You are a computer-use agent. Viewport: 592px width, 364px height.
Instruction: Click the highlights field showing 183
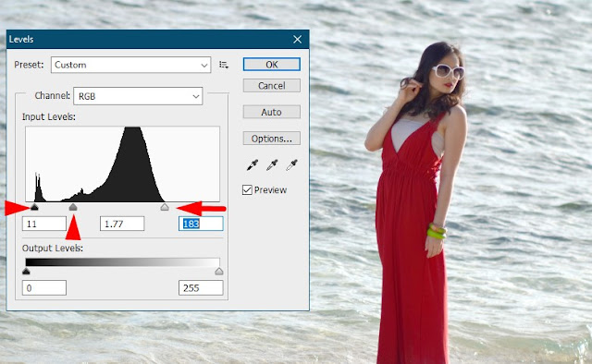click(201, 224)
